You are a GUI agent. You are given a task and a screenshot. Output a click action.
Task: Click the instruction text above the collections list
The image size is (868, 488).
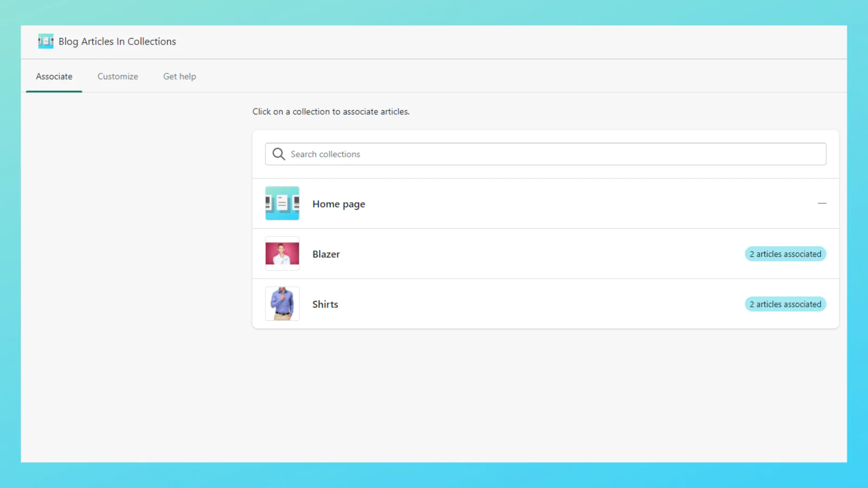pos(331,112)
